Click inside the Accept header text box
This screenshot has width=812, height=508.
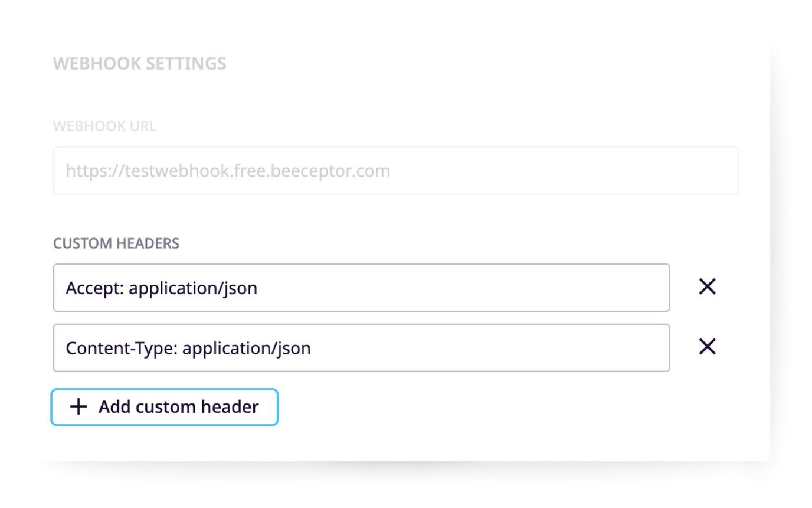click(362, 288)
